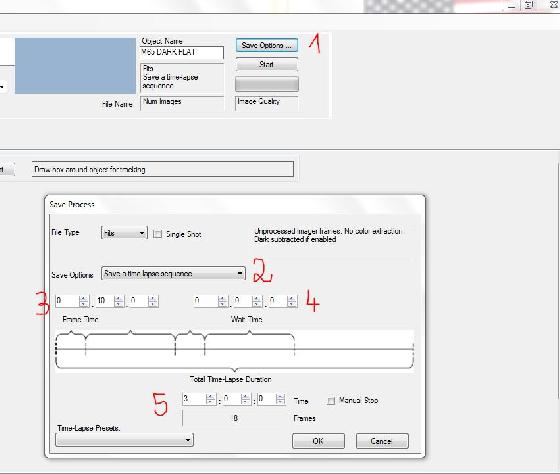This screenshot has width=560, height=474.
Task: Adjust Wait Time first field spinner
Action: point(211,301)
